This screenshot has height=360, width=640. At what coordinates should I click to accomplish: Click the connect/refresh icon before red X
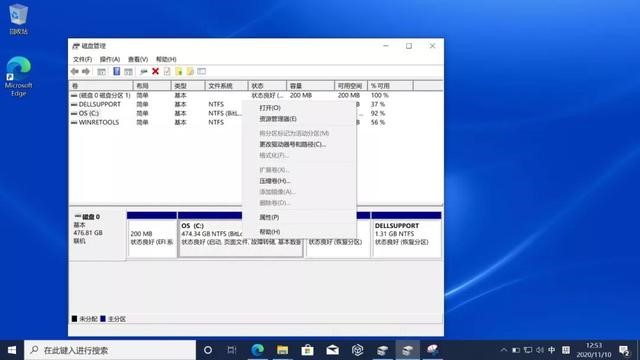coord(144,71)
